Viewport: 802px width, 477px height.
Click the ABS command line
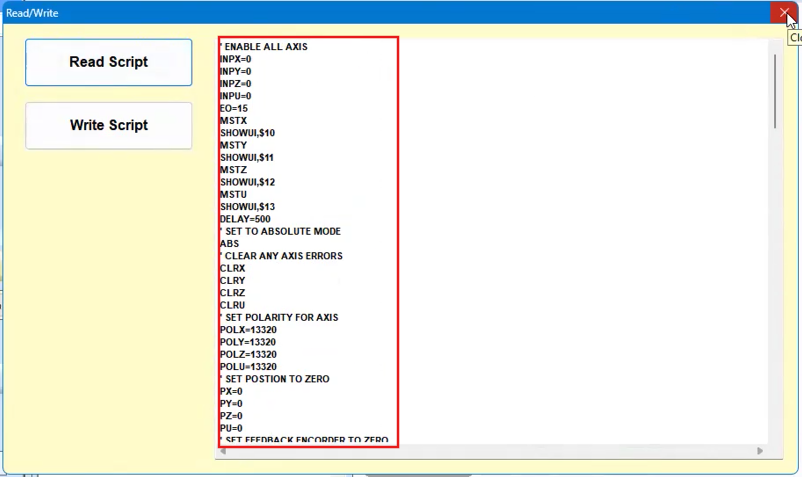229,243
